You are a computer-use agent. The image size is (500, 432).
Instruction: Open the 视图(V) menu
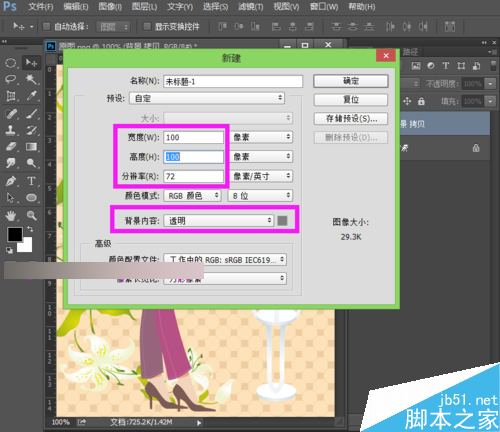point(286,6)
